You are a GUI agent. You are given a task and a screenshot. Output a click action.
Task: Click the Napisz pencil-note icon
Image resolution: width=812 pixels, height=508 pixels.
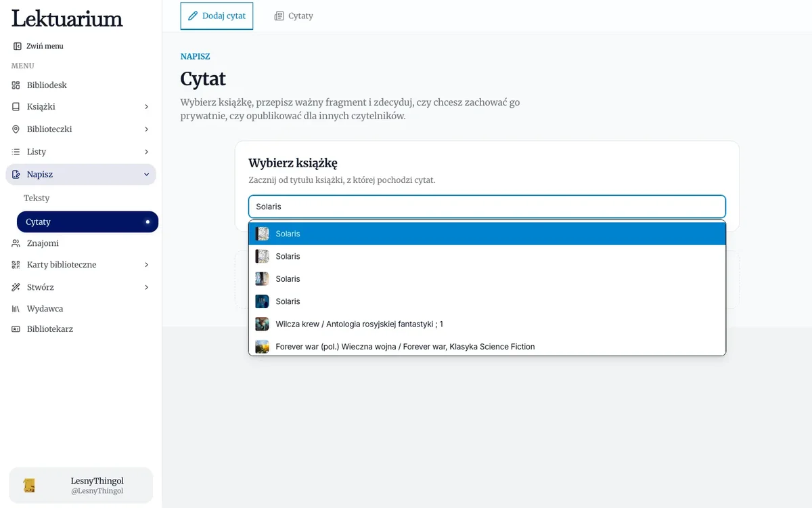pyautogui.click(x=16, y=175)
